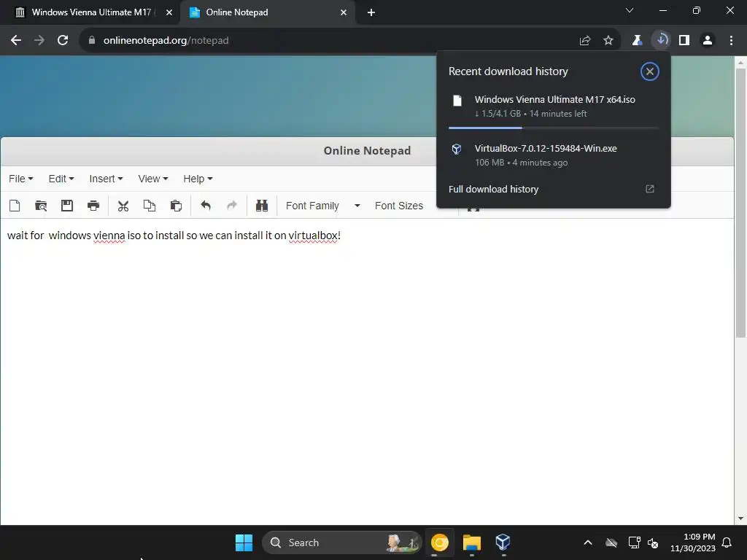Open the notifications bell icon
Image resolution: width=747 pixels, height=560 pixels.
click(x=727, y=542)
